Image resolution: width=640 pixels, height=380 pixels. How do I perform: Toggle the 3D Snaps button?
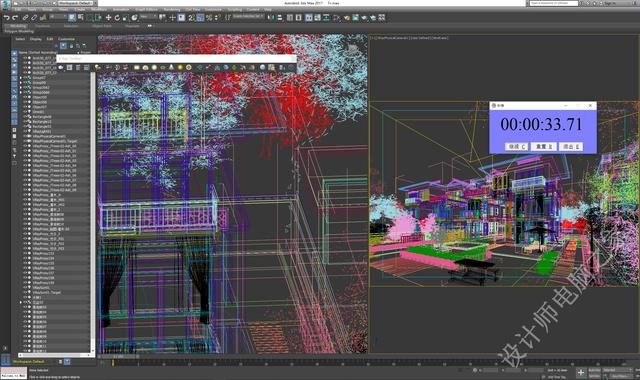tap(191, 18)
